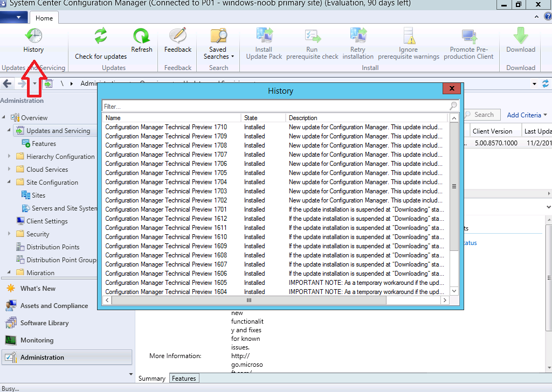Click the magnifier icon in History filter
The width and height of the screenshot is (552, 392).
click(x=453, y=106)
